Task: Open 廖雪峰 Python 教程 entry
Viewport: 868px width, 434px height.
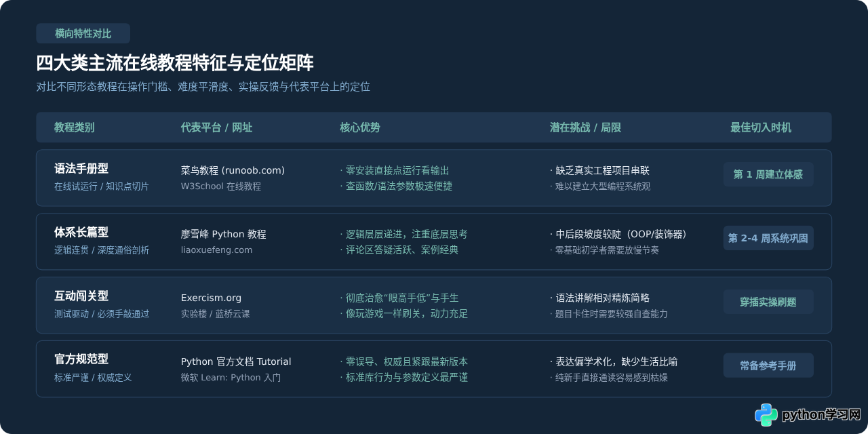Action: pyautogui.click(x=224, y=234)
